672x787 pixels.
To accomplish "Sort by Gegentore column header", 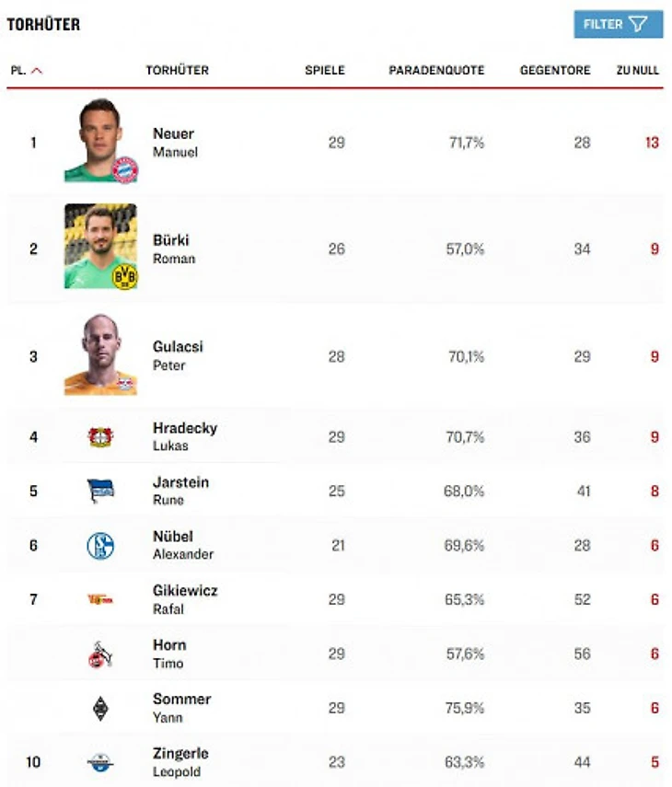I will click(x=555, y=71).
